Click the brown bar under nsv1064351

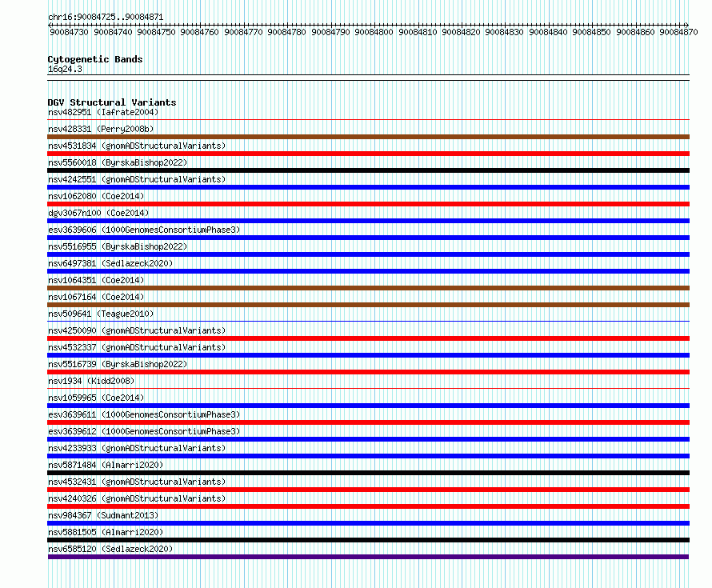pos(368,288)
